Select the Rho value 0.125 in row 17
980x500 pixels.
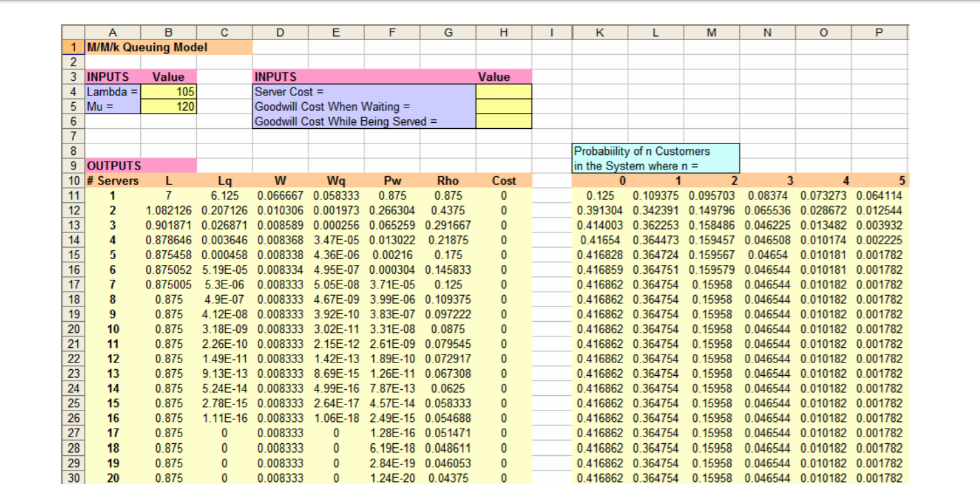(x=448, y=284)
